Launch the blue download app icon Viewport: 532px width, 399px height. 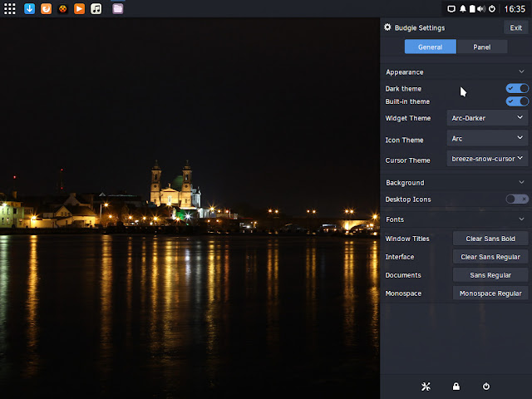pyautogui.click(x=30, y=8)
